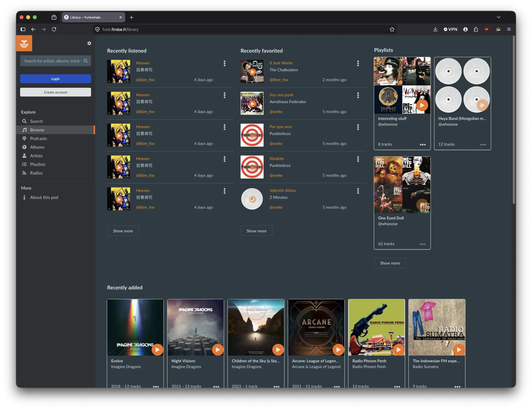Viewport: 532px width, 409px height.
Task: Open options menu for Kioskito
Action: (358, 159)
